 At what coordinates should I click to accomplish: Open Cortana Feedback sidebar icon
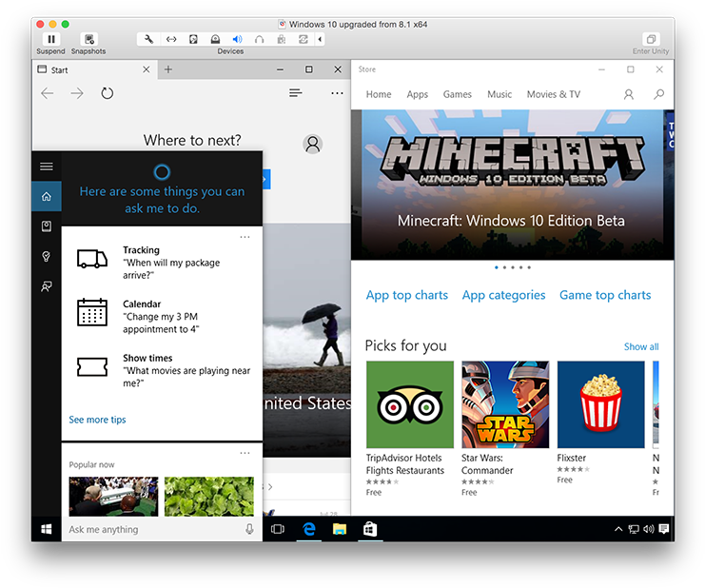point(47,286)
